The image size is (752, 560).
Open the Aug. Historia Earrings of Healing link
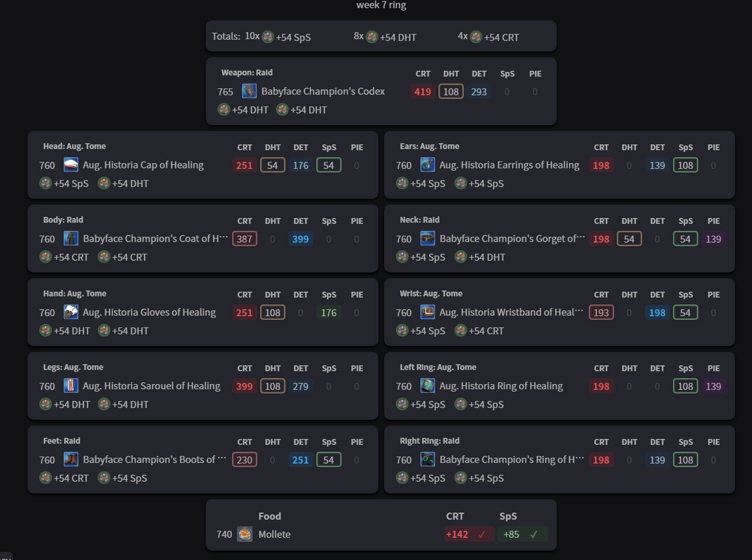[x=509, y=165]
